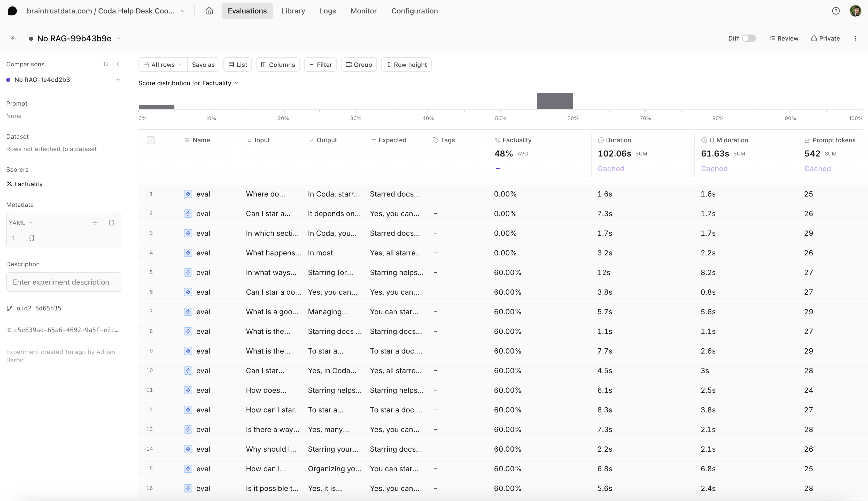Open the three-dot more options menu

click(x=855, y=38)
